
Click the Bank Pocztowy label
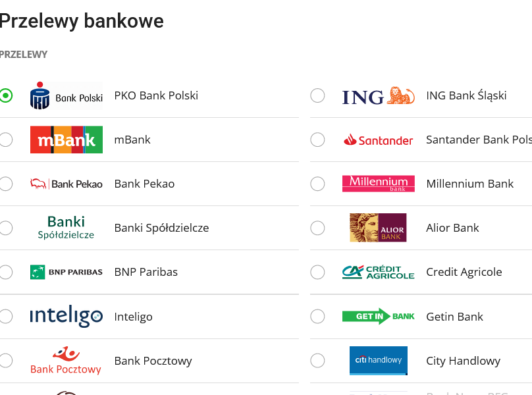pyautogui.click(x=153, y=361)
